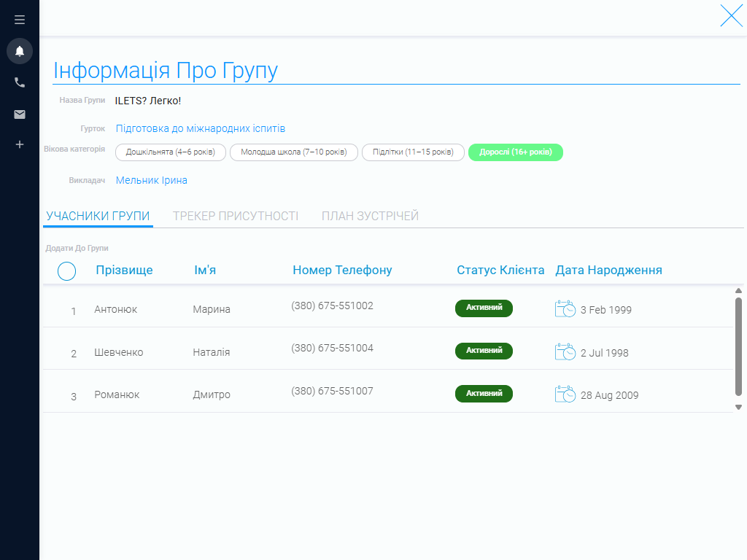The image size is (747, 560).
Task: Toggle age category Дорослі (16+ років)
Action: point(516,152)
